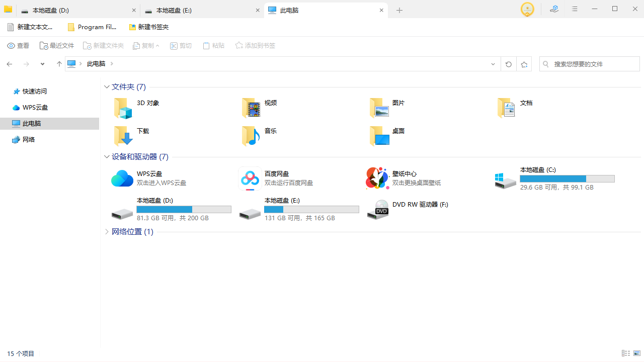Collapse the 文件夹 (Folders) section
The height and width of the screenshot is (362, 644).
pos(107,86)
